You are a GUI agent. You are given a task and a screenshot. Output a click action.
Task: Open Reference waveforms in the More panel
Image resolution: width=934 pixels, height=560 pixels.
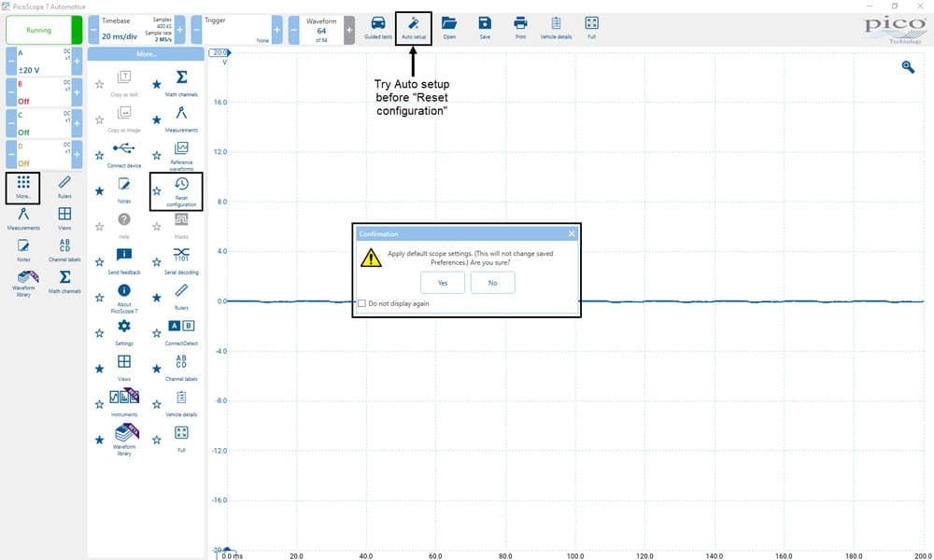pyautogui.click(x=181, y=155)
